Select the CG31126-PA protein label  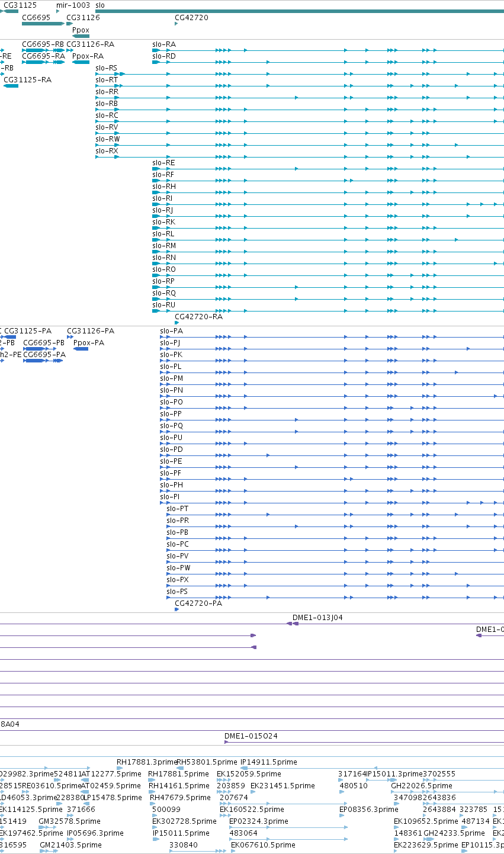click(91, 331)
